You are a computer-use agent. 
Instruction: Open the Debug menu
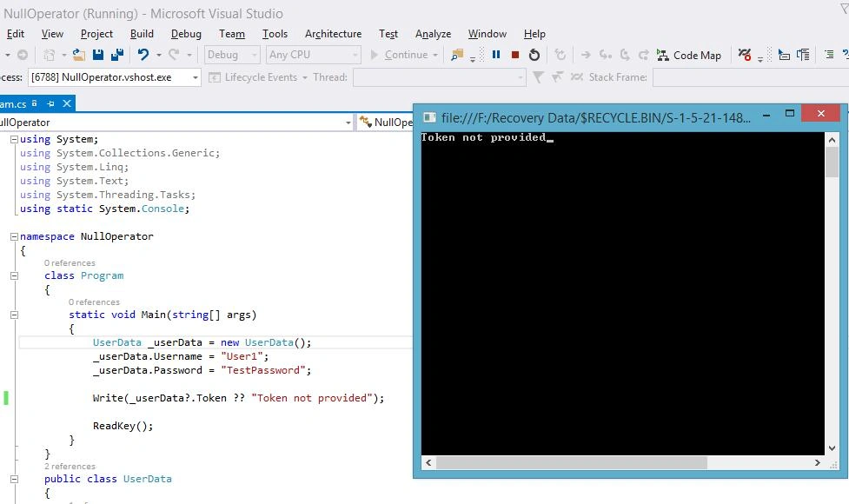coord(186,34)
